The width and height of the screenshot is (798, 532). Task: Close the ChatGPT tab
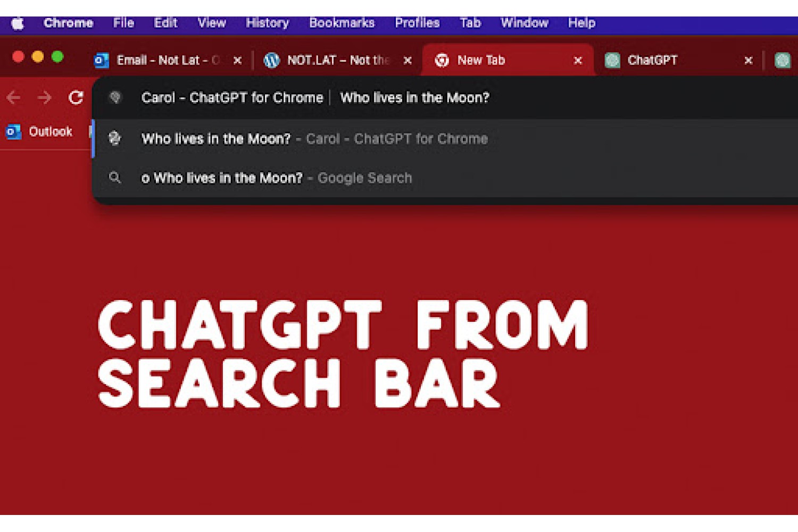tap(748, 61)
